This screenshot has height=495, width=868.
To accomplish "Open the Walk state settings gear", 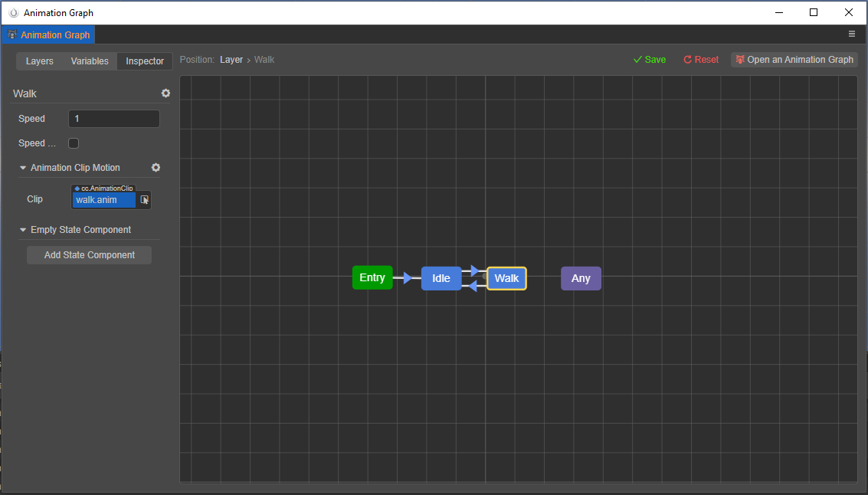I will coord(165,93).
